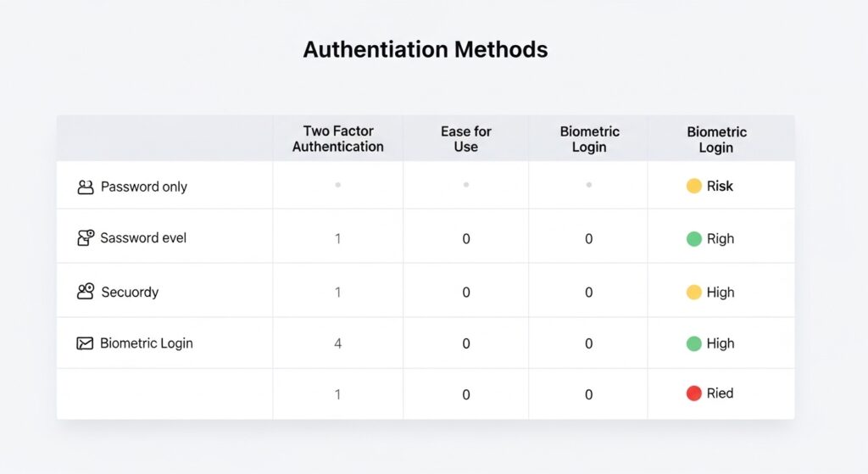Click the Risk status text

tap(720, 186)
